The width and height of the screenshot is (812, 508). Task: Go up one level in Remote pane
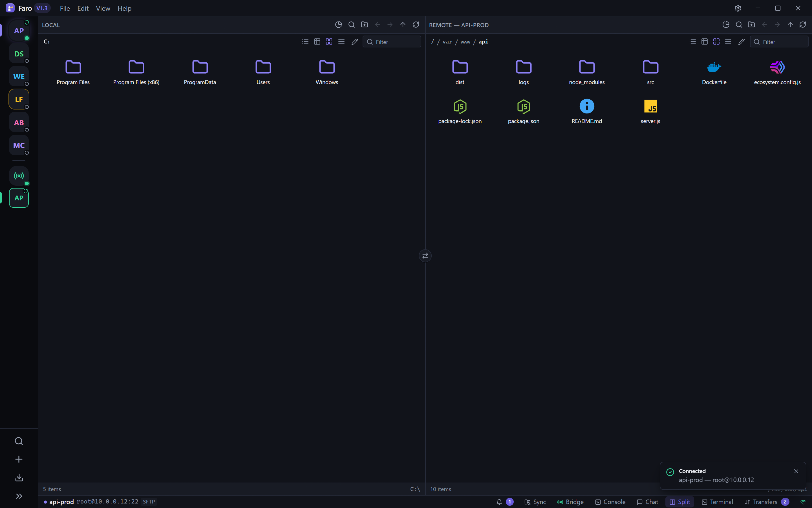(x=790, y=25)
